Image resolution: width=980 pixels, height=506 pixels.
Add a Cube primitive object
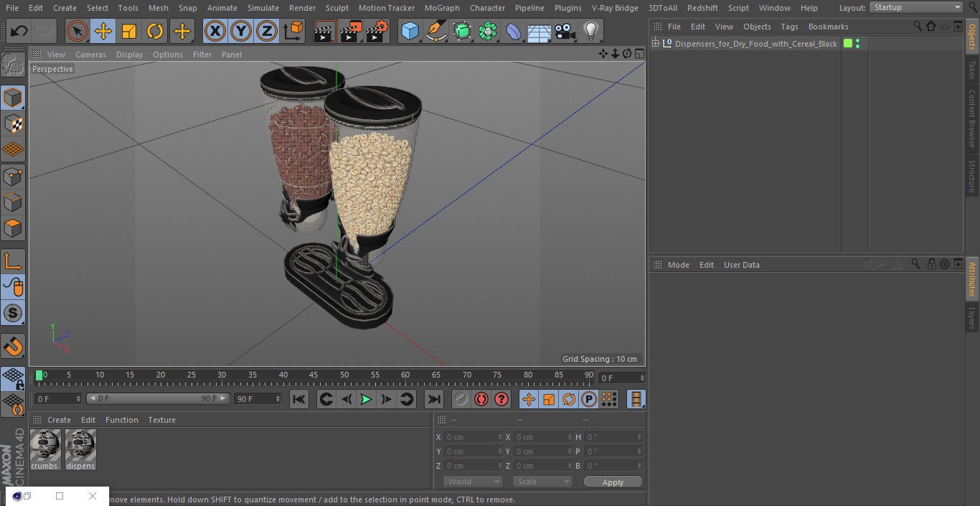(x=410, y=31)
